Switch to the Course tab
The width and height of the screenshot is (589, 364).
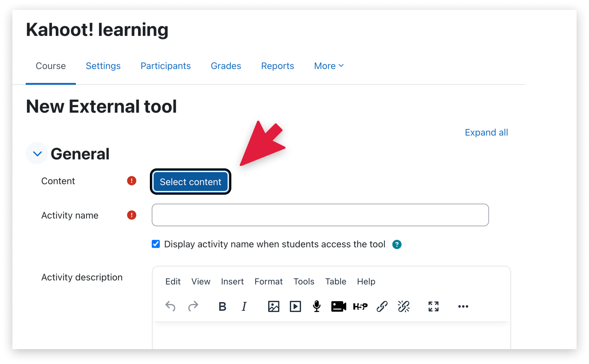51,66
